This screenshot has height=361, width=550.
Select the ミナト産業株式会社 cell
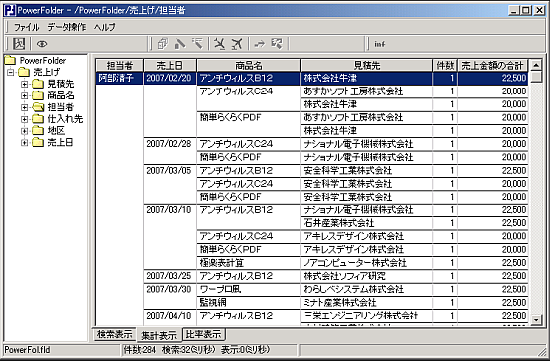pyautogui.click(x=367, y=302)
